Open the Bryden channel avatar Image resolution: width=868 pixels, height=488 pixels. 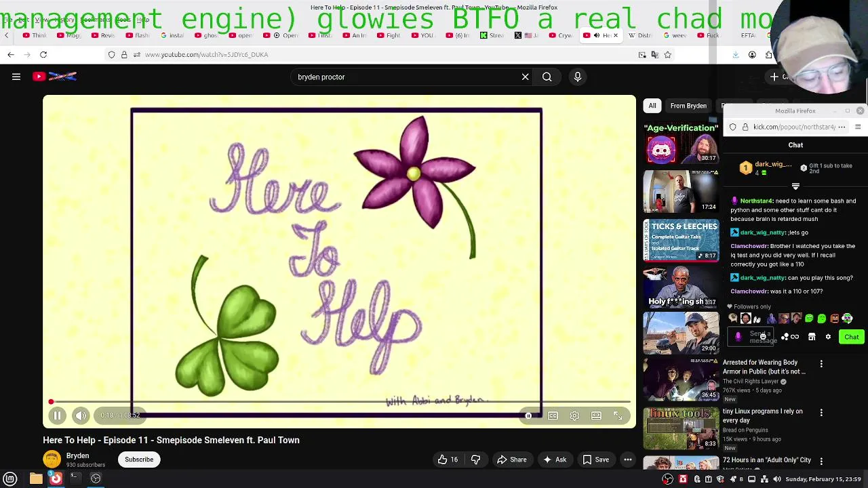(x=52, y=460)
